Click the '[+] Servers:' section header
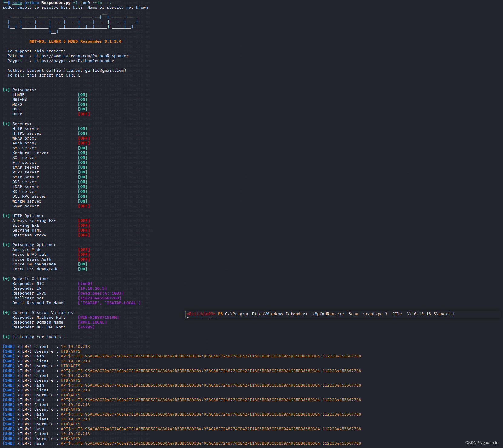The width and height of the screenshot is (503, 448). click(x=17, y=124)
